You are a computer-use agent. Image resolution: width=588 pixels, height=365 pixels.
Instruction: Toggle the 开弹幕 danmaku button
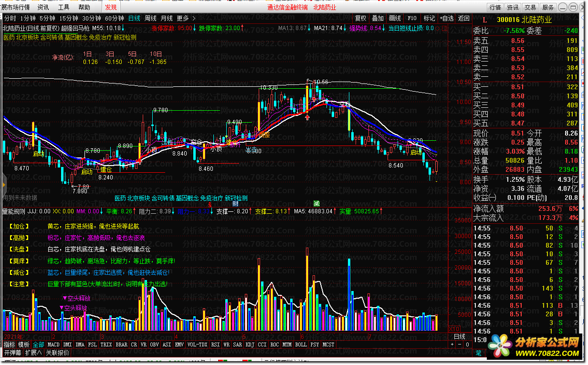click(x=13, y=353)
